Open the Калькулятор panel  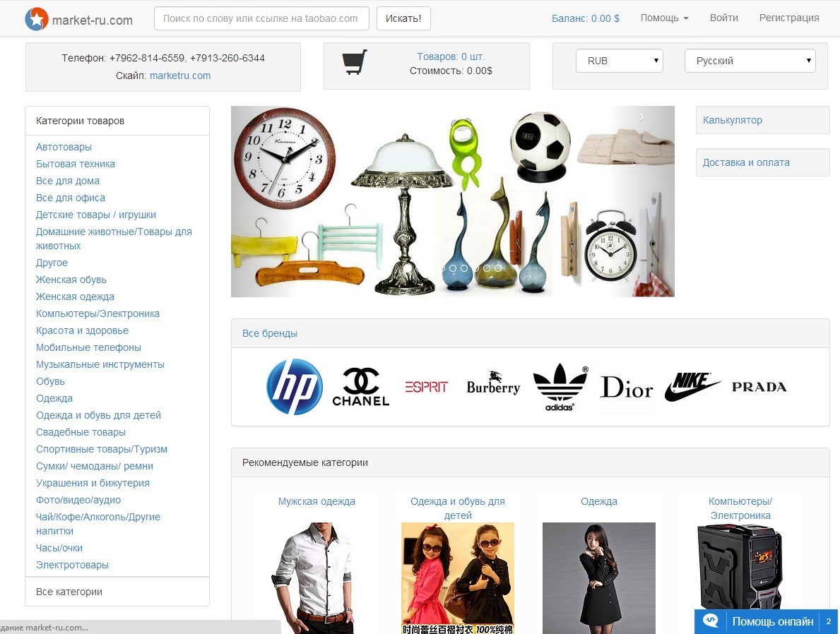[x=763, y=120]
